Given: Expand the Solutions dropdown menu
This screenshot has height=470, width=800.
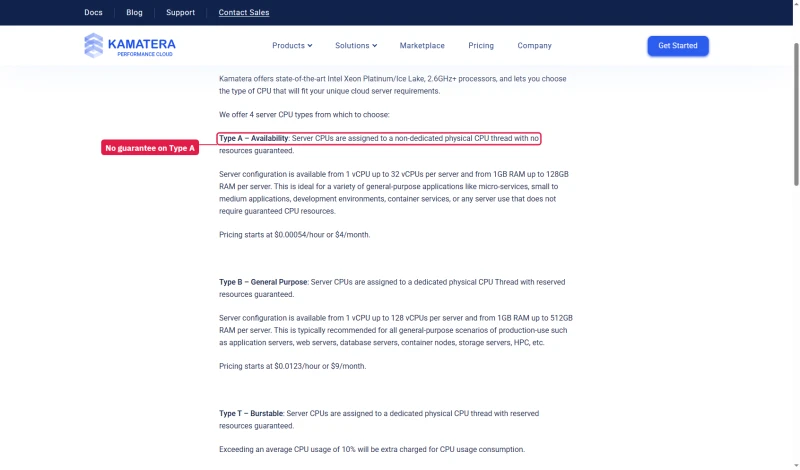Looking at the screenshot, I should tap(356, 45).
